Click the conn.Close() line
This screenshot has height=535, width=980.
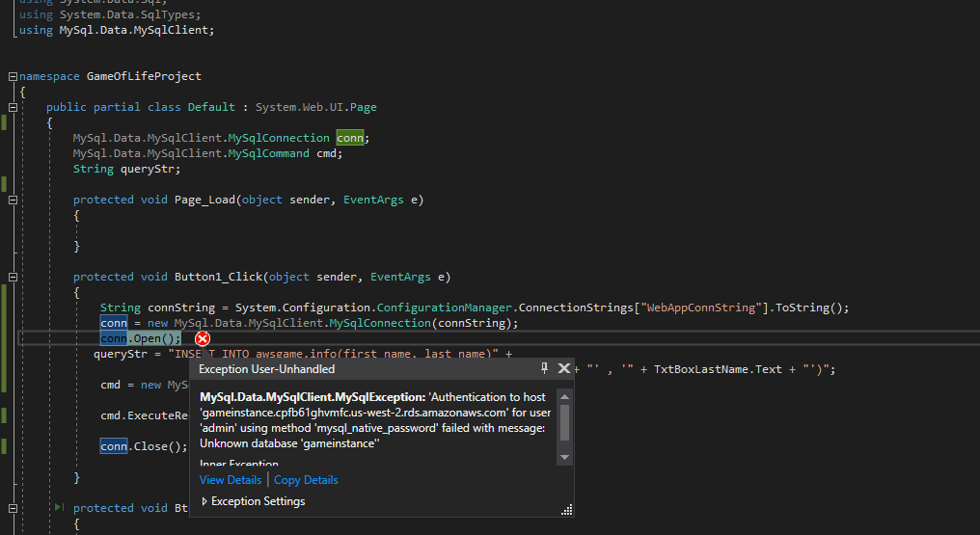click(x=144, y=446)
